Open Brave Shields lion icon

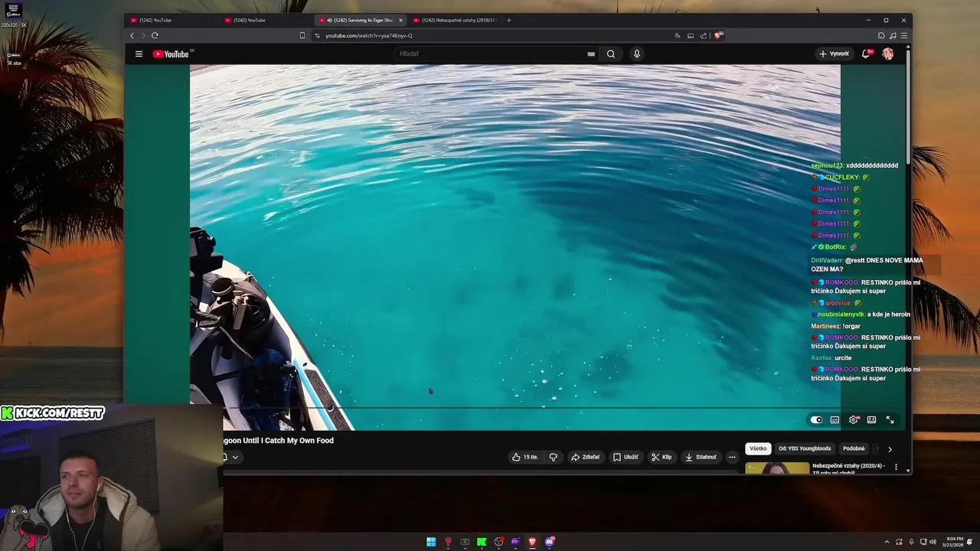click(x=718, y=35)
